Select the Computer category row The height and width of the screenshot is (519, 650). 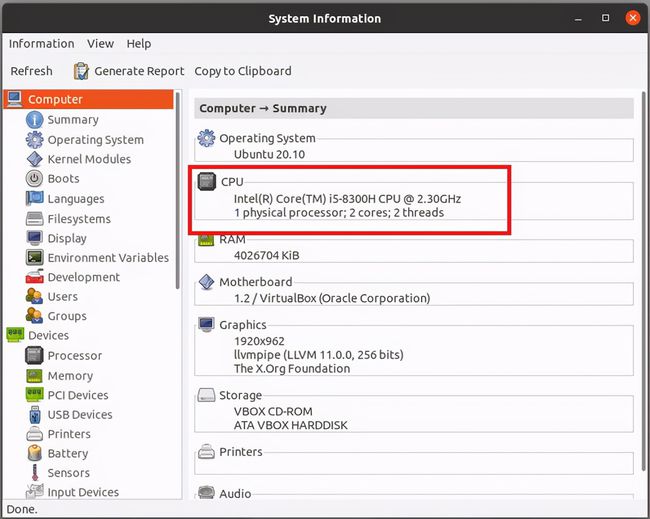(x=89, y=99)
